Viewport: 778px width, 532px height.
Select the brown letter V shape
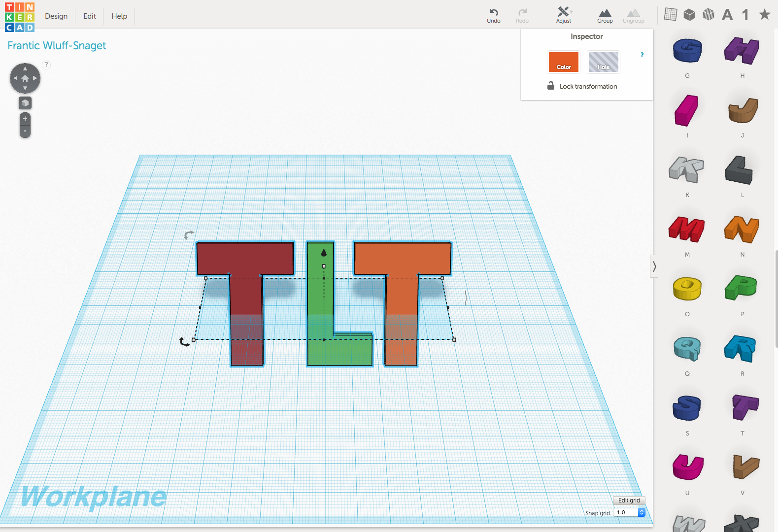point(746,467)
